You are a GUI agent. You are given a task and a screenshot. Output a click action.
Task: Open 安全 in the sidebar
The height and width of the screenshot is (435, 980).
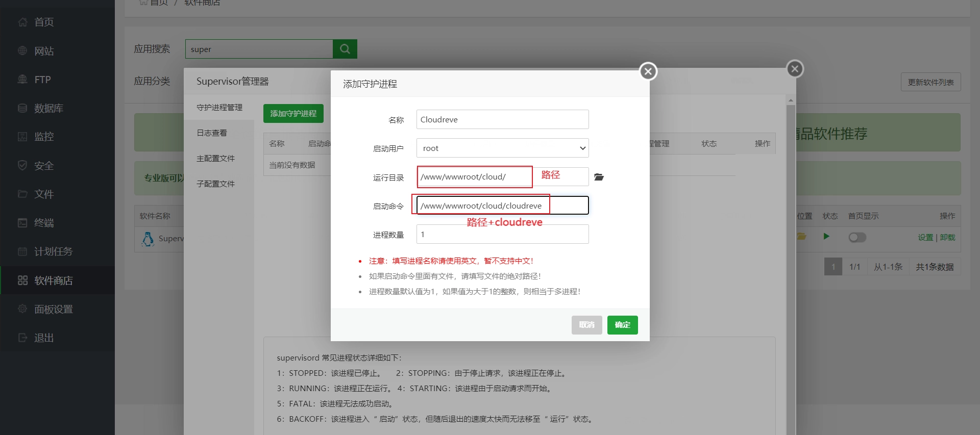tap(44, 166)
